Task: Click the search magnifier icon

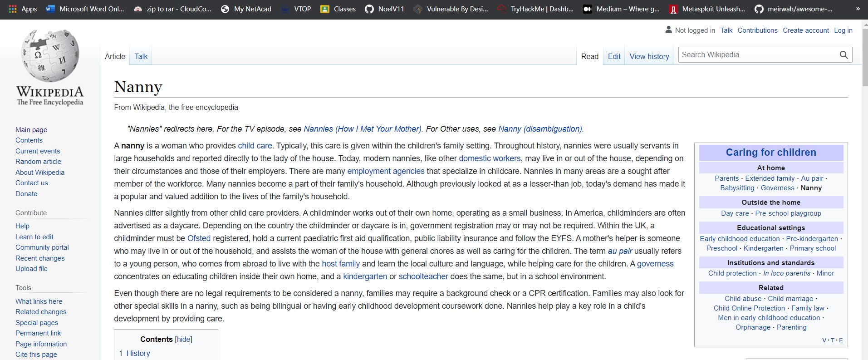Action: 843,55
